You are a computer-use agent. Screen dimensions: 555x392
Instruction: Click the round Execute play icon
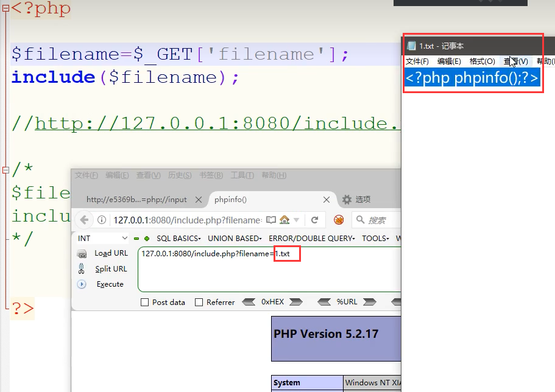(x=82, y=284)
